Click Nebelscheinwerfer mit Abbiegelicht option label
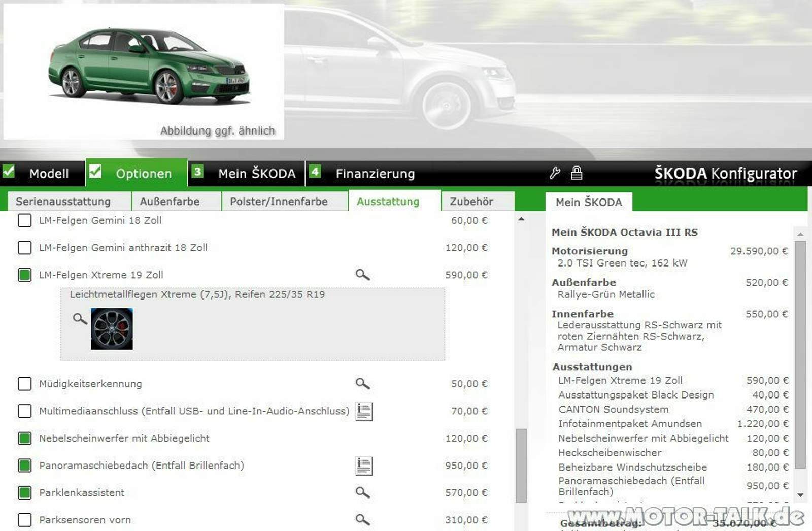This screenshot has height=531, width=812. point(124,438)
